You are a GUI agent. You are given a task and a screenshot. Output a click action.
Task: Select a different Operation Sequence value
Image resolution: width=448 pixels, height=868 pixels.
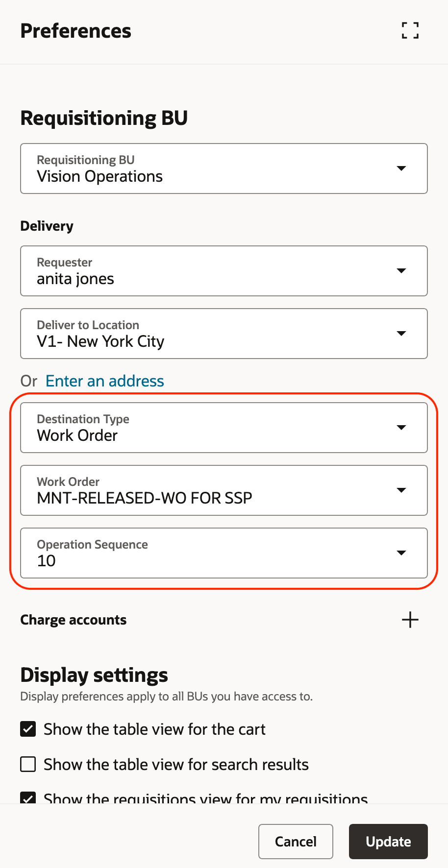tap(224, 553)
